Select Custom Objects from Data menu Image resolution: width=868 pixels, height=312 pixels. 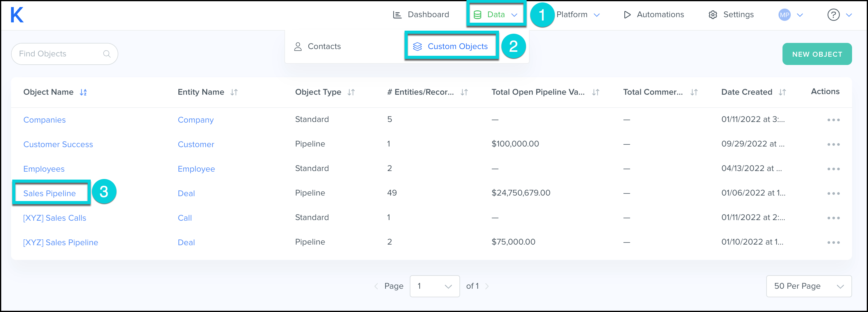click(x=451, y=47)
